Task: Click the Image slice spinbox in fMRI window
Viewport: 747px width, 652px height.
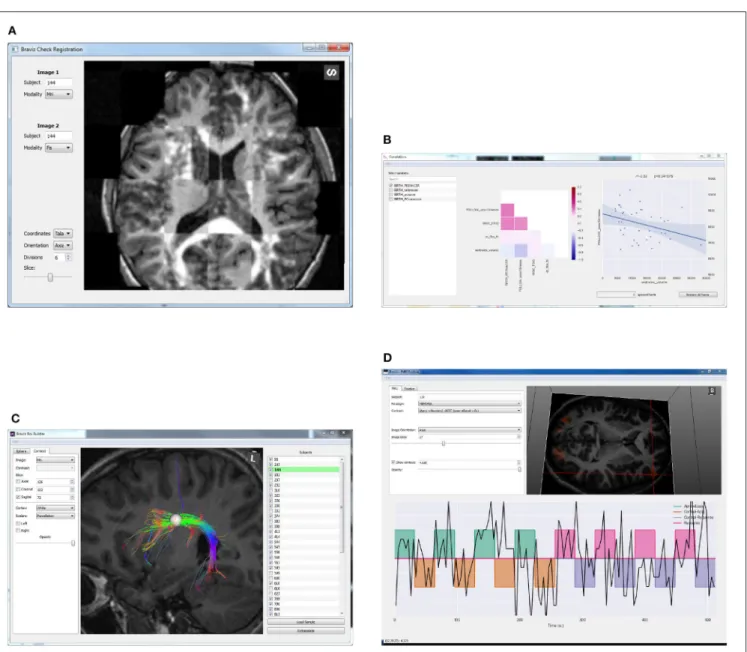Action: point(470,436)
